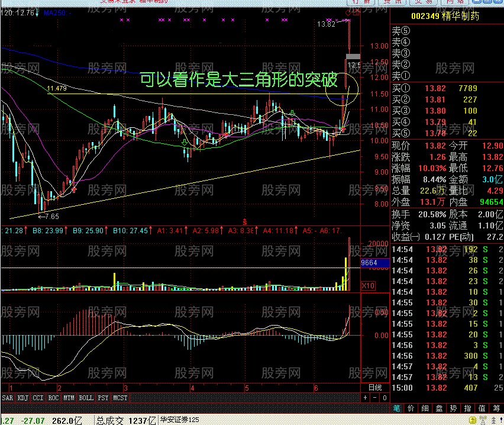The height and width of the screenshot is (425, 504).
Task: Select the 笔 tick detail tab
Action: (397, 408)
